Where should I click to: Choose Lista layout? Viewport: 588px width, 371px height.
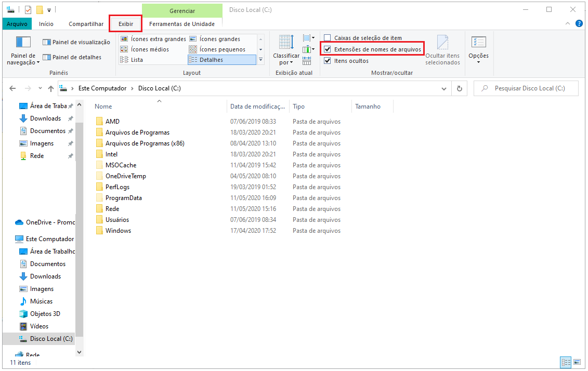pyautogui.click(x=132, y=60)
